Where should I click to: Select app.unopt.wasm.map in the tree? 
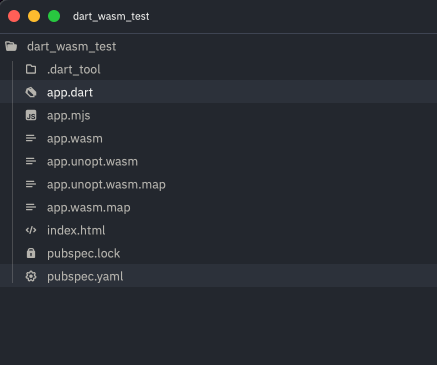(x=218, y=184)
